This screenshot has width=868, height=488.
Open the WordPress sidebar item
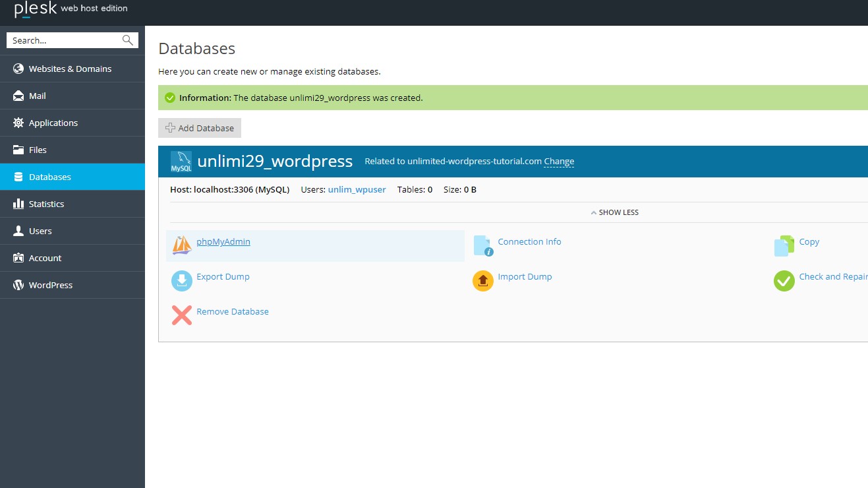tap(51, 284)
